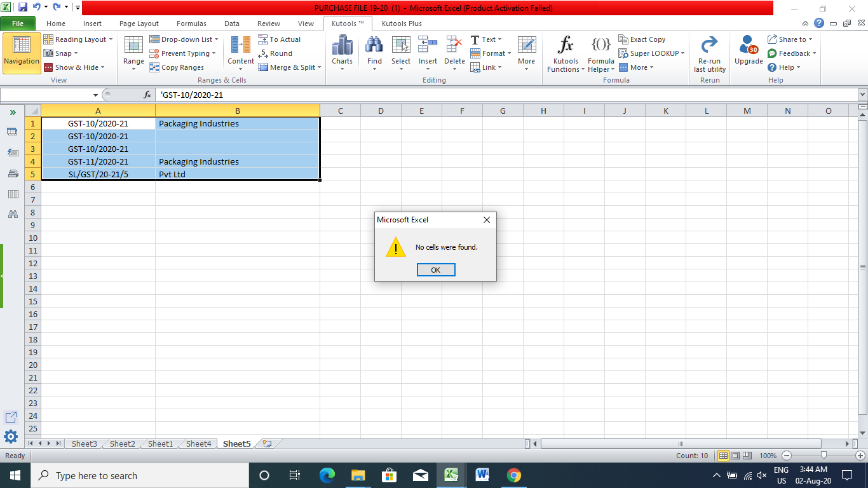Click the zoom slider handle
The image size is (868, 488).
click(824, 456)
